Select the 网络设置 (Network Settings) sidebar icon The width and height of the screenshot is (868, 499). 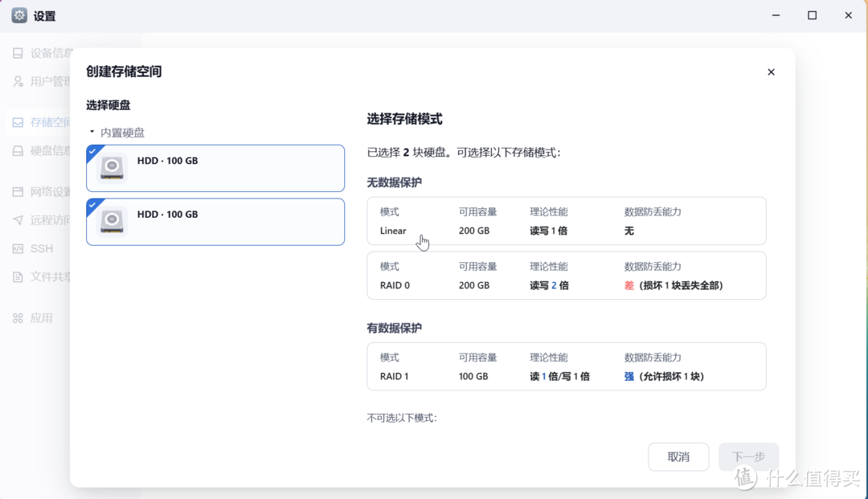18,191
